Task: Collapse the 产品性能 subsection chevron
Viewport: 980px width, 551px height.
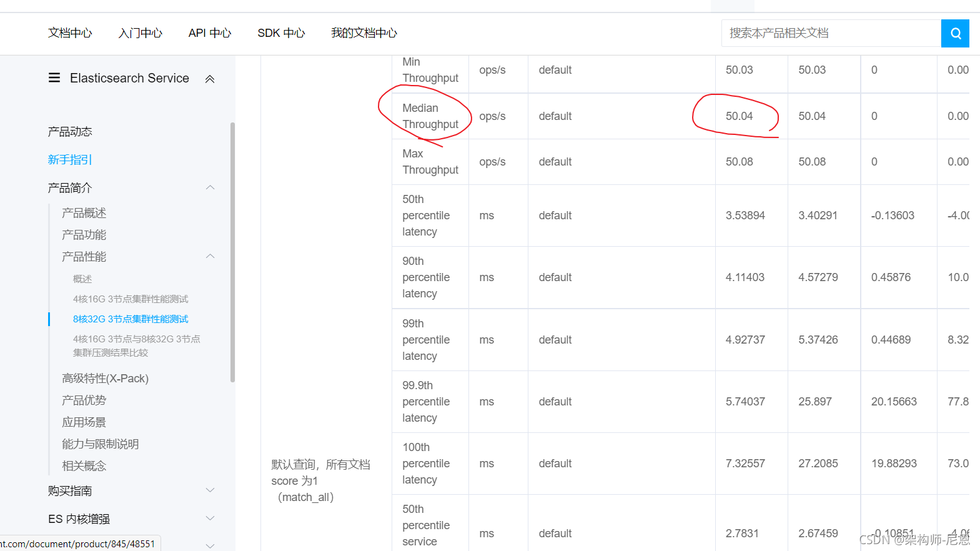Action: point(210,256)
